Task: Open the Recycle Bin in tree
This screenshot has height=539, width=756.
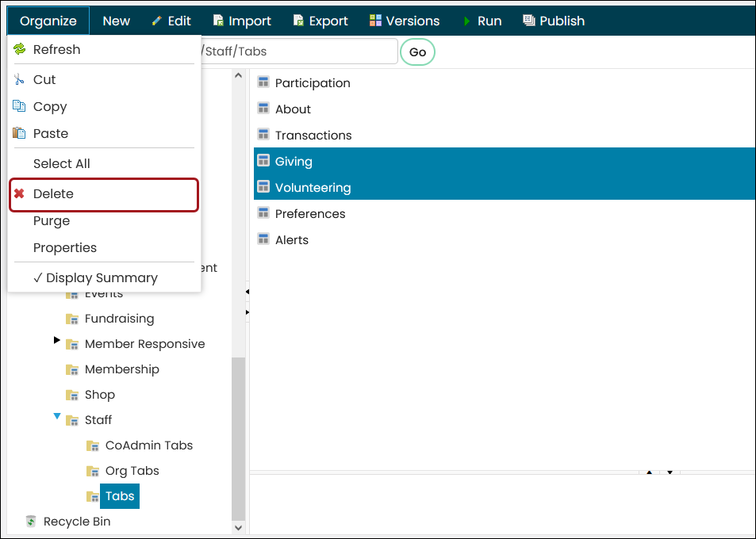Action: [x=77, y=522]
